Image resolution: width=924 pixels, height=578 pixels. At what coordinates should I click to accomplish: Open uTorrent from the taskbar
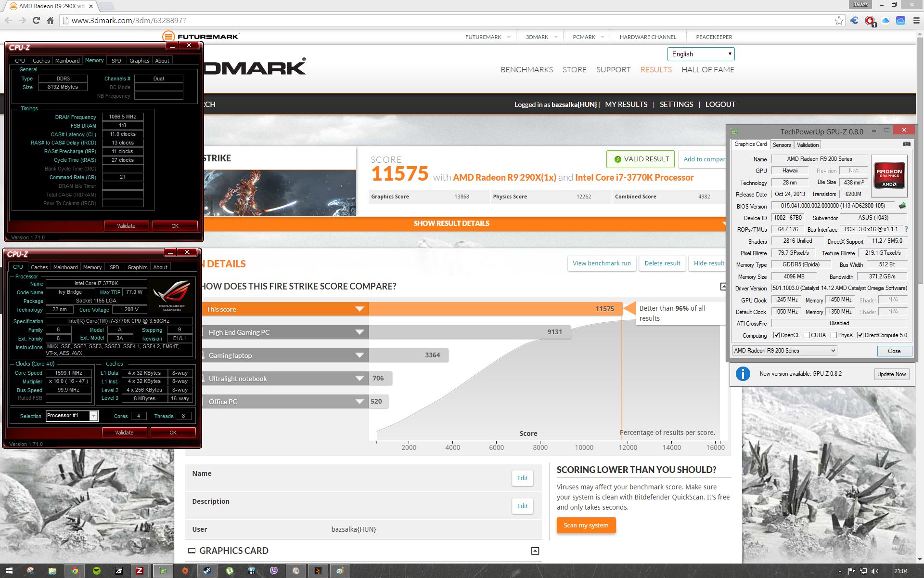pos(230,571)
